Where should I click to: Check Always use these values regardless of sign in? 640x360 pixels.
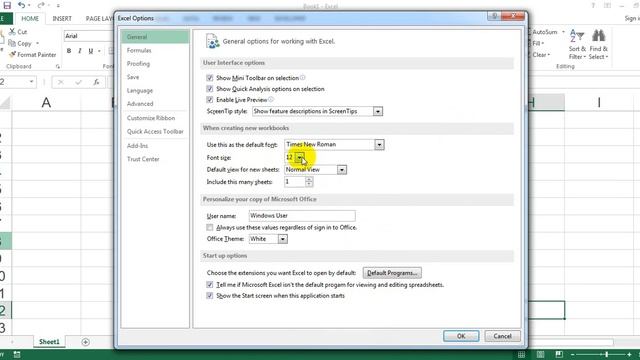(210, 227)
